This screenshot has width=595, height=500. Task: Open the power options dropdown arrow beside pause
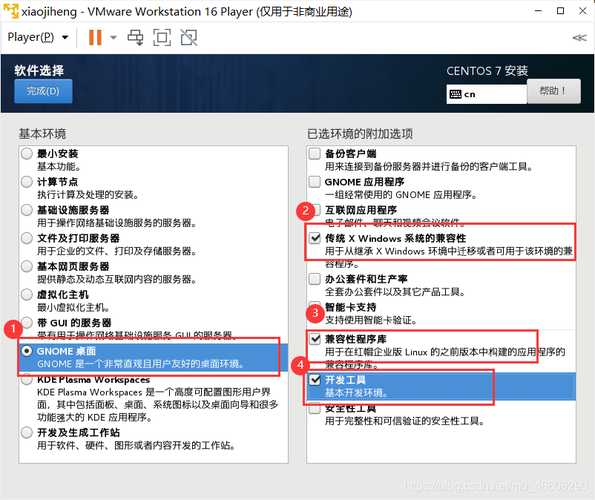(113, 38)
